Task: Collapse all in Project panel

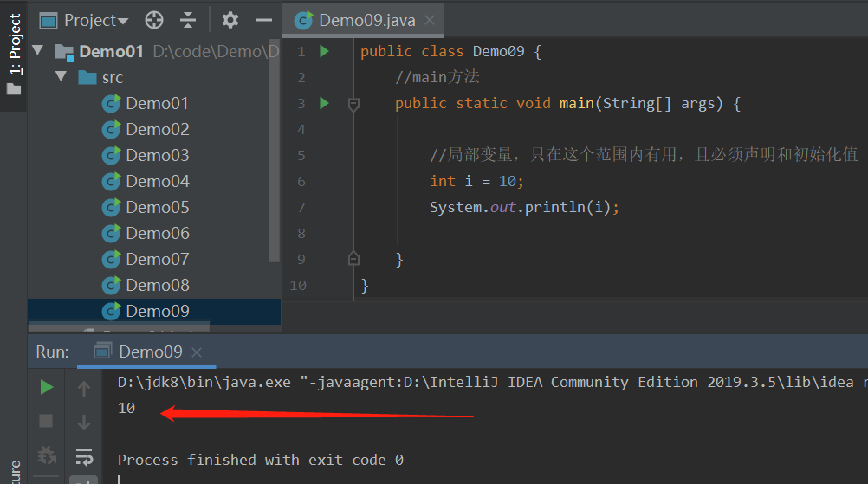Action: pyautogui.click(x=188, y=21)
